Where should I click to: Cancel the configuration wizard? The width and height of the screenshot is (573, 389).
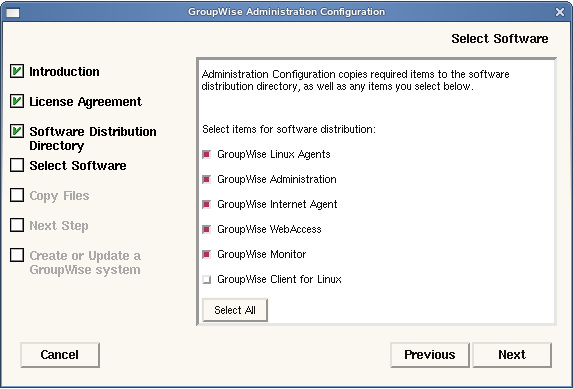click(x=60, y=355)
